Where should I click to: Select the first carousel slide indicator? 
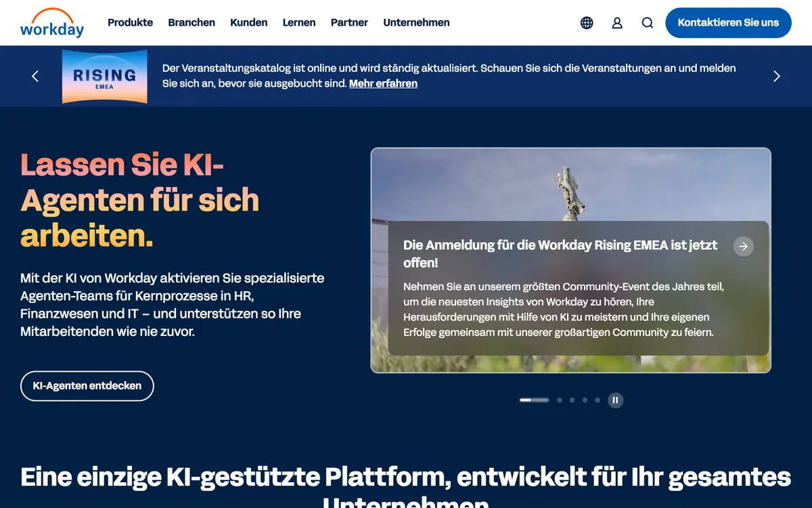click(534, 400)
